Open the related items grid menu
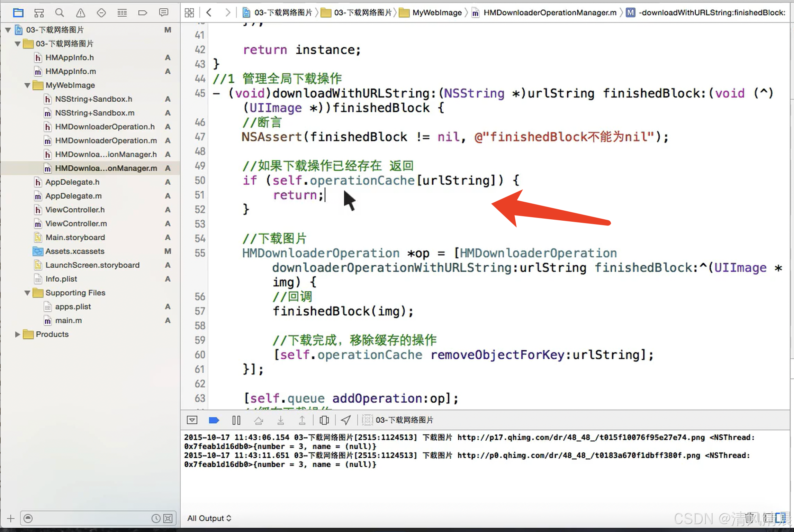Image resolution: width=794 pixels, height=532 pixels. (x=189, y=13)
